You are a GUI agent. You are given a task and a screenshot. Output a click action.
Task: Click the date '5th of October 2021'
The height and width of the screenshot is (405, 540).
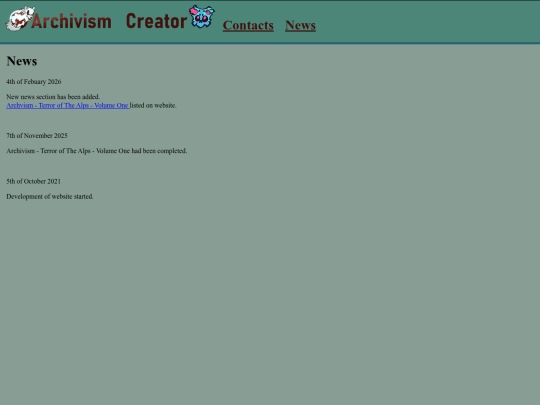33,181
